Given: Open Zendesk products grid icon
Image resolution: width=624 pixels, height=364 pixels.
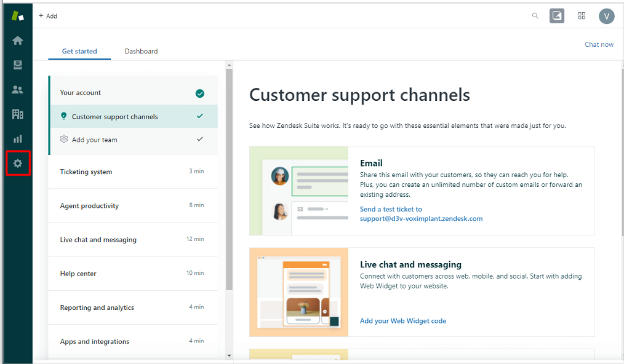Looking at the screenshot, I should [582, 16].
